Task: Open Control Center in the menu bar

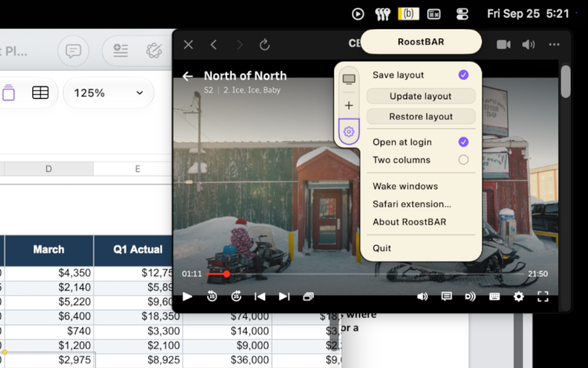Action: click(463, 14)
